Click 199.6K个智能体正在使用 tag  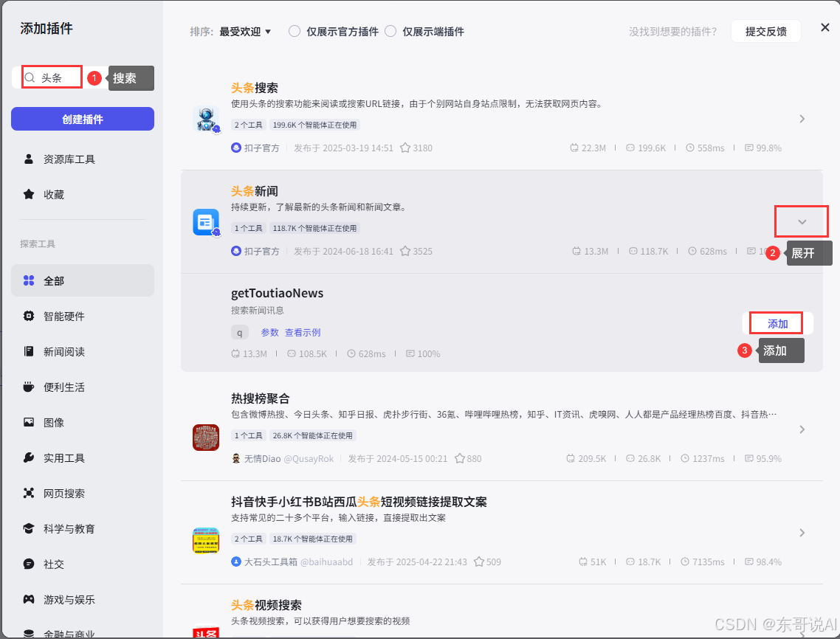coord(314,125)
